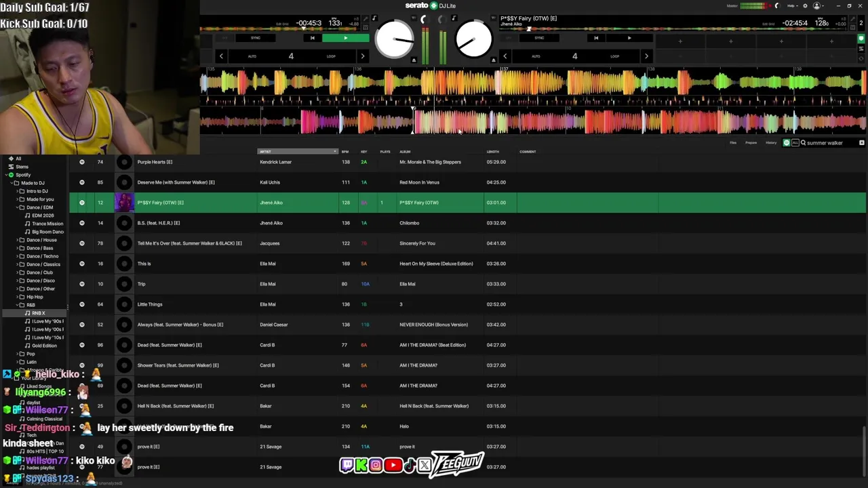Open the Gold Edition playlist
868x488 pixels.
click(44, 346)
